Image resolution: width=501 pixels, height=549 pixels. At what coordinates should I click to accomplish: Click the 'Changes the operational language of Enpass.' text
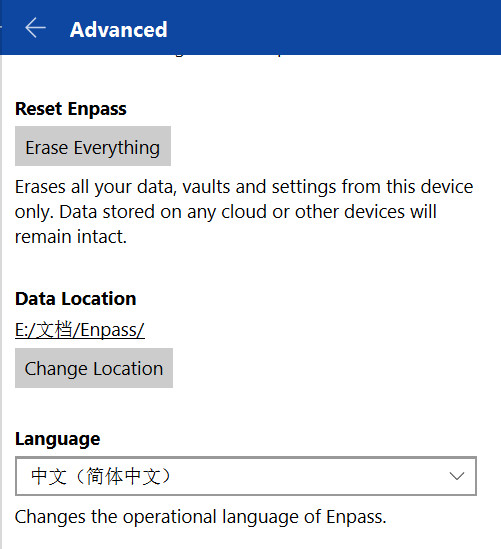click(x=201, y=517)
